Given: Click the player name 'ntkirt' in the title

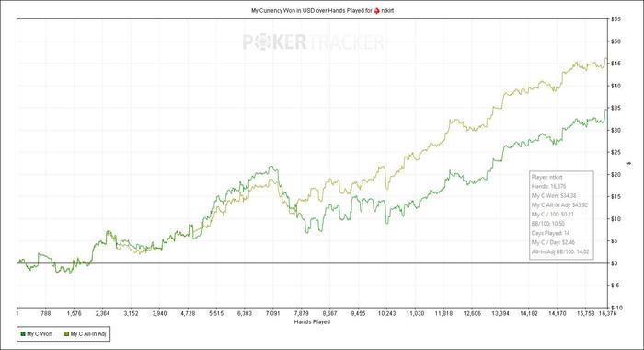Looking at the screenshot, I should [x=387, y=11].
